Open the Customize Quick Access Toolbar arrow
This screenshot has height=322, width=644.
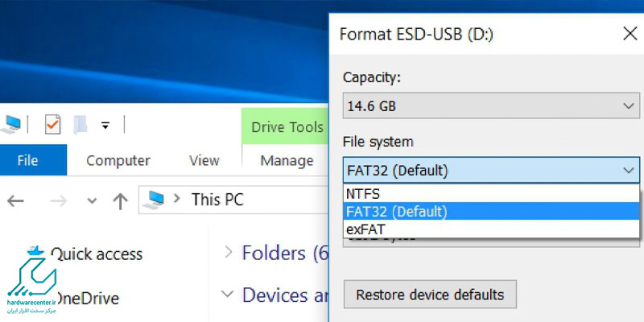(105, 126)
